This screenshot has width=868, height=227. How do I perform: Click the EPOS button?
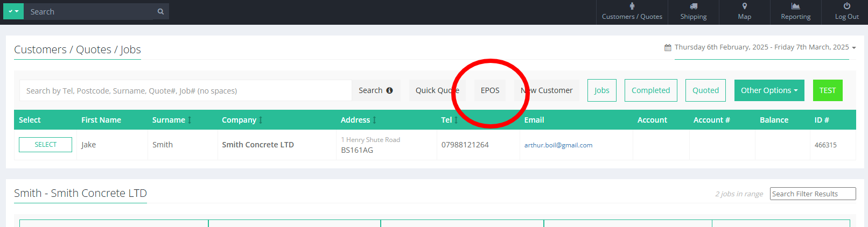pos(490,90)
